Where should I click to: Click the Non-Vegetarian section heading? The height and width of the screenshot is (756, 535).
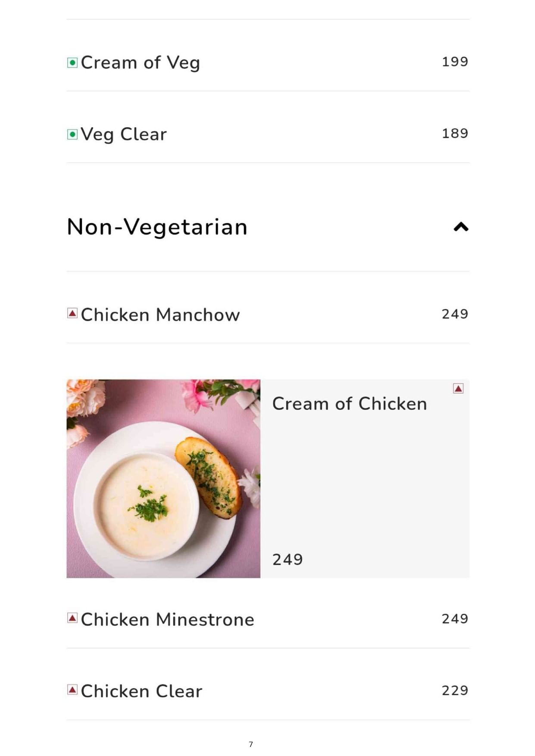(x=157, y=227)
